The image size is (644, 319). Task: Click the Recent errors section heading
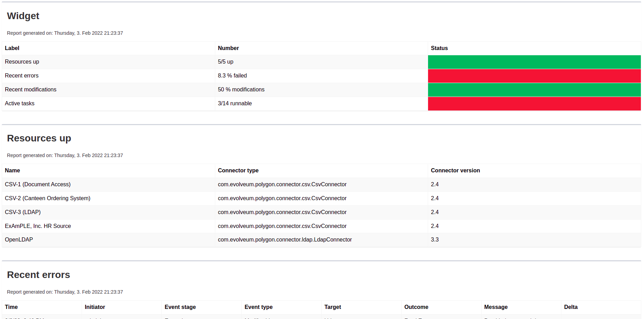38,275
